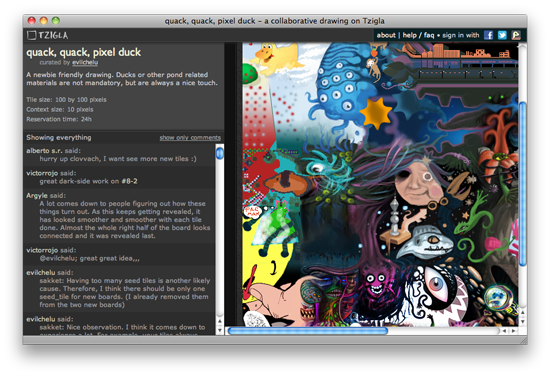
Task: Click the drawing canvas scroll-left arrow
Action: [504, 331]
